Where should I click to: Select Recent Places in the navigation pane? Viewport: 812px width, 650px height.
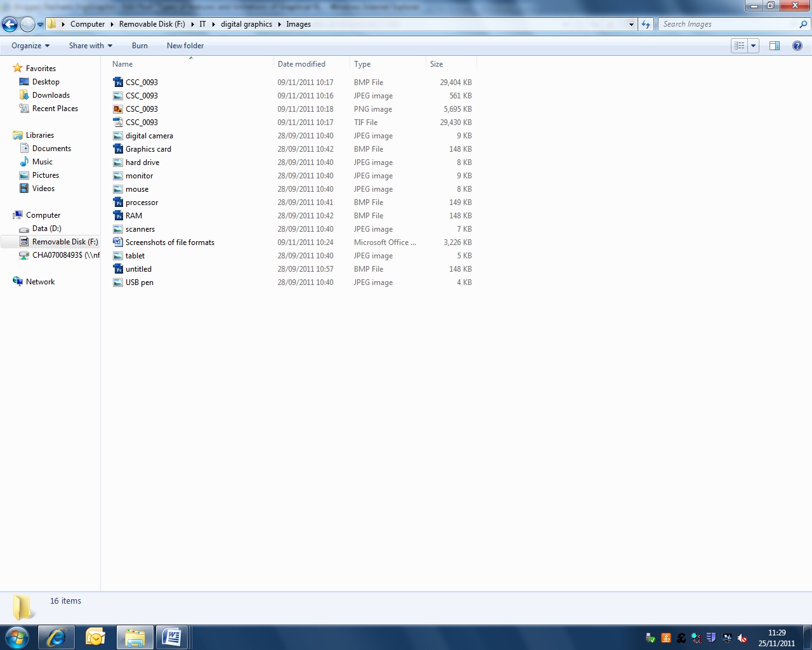55,109
